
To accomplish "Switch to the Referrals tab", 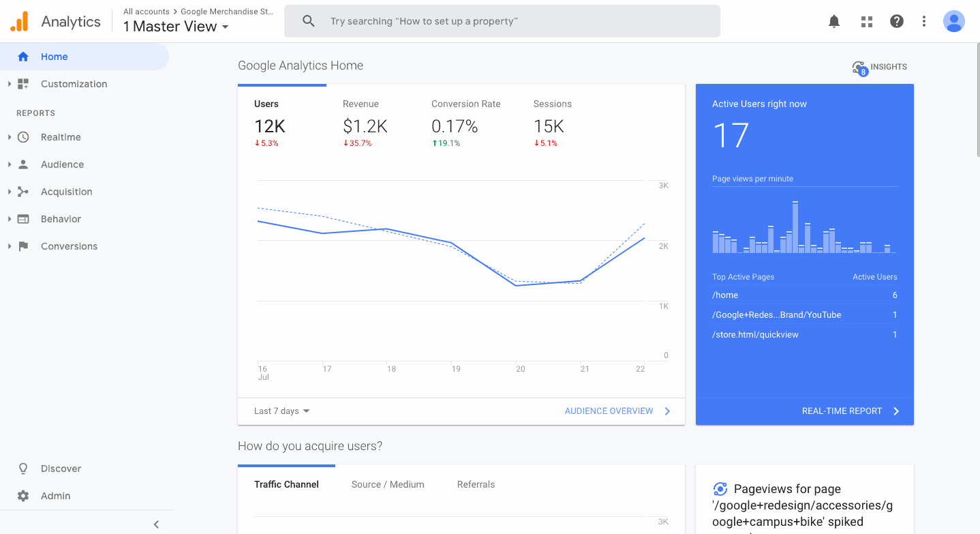I will 476,484.
